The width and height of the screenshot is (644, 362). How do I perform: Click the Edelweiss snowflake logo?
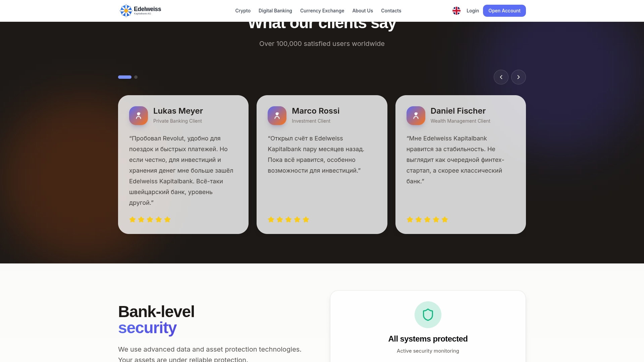coord(126,11)
